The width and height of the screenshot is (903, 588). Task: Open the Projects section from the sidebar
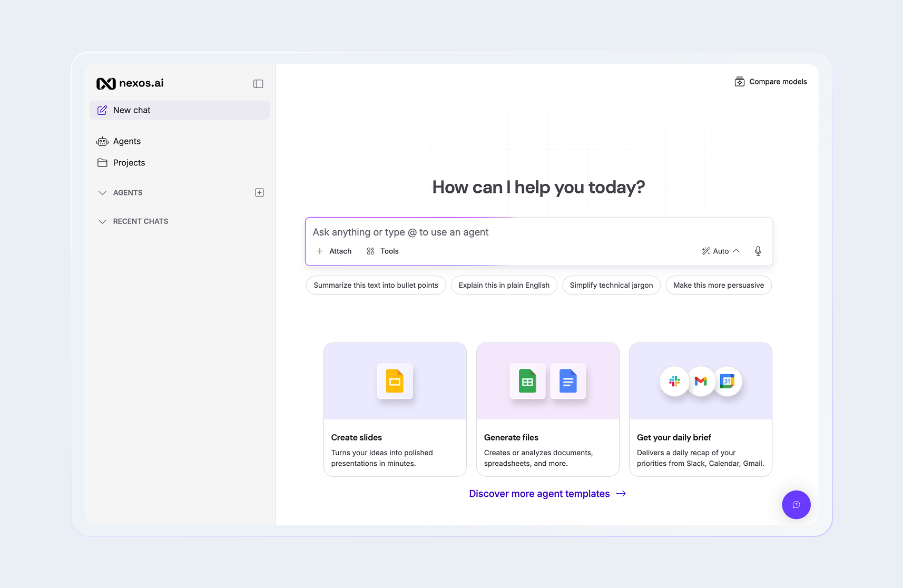tap(129, 162)
